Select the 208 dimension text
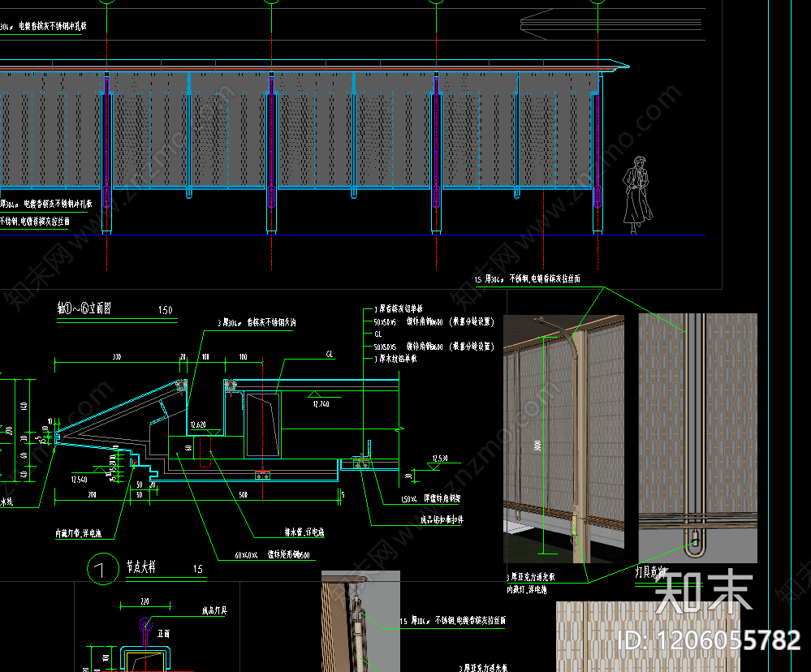The width and height of the screenshot is (811, 672). (92, 495)
